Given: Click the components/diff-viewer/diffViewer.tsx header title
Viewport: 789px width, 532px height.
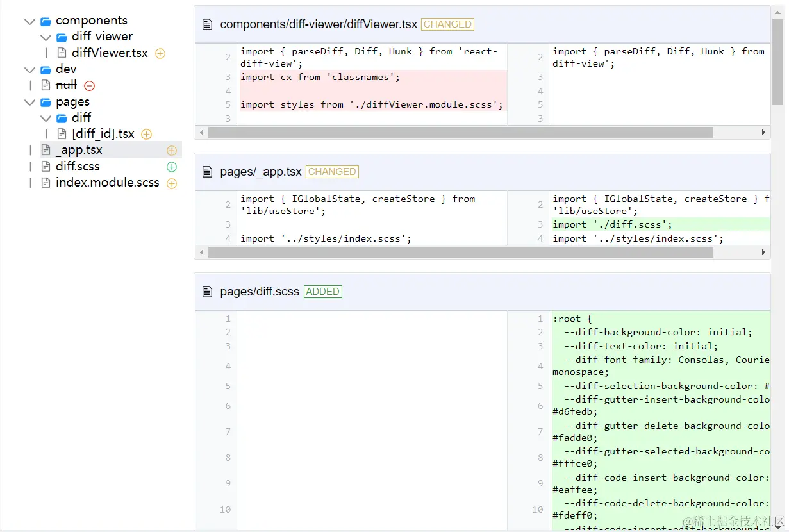Looking at the screenshot, I should 319,24.
